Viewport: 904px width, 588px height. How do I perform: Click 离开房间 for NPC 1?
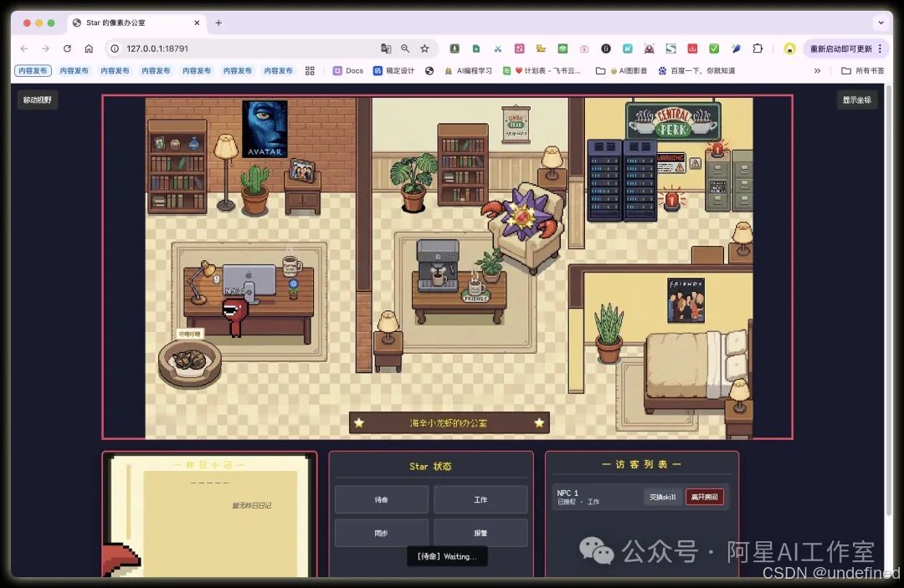pyautogui.click(x=705, y=497)
